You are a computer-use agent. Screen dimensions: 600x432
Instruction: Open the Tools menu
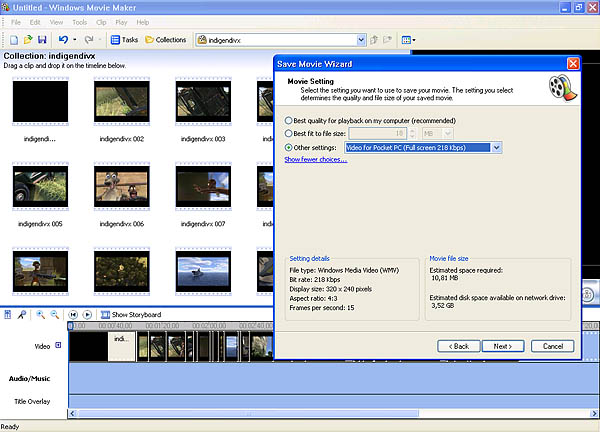[79, 21]
